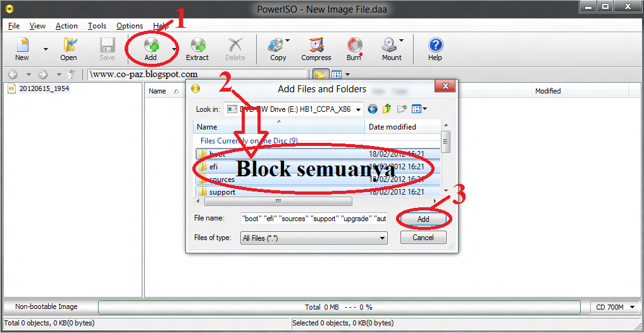Click the horizontal scrollbar in file list
This screenshot has width=644, height=333.
click(x=278, y=202)
